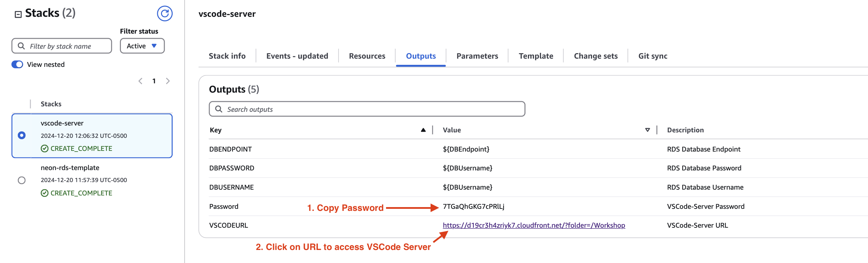Click the search icon inside Search outputs
This screenshot has height=263, width=868.
(x=220, y=109)
